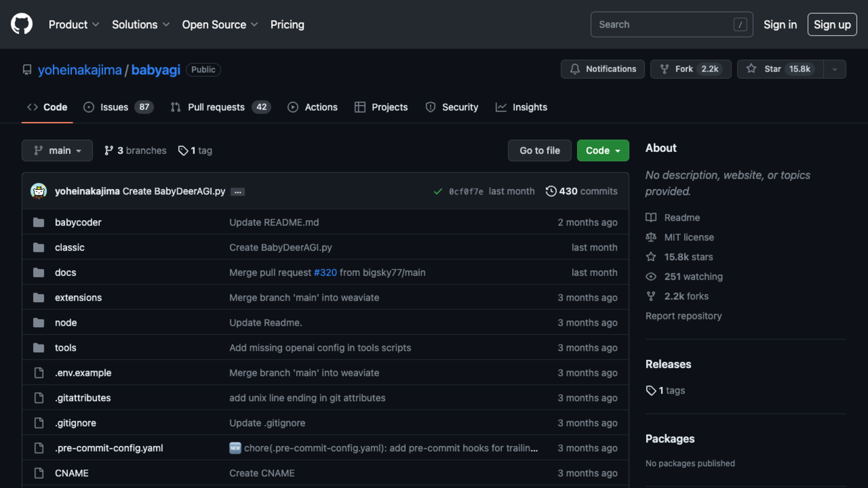Click Report repository link

pyautogui.click(x=684, y=316)
